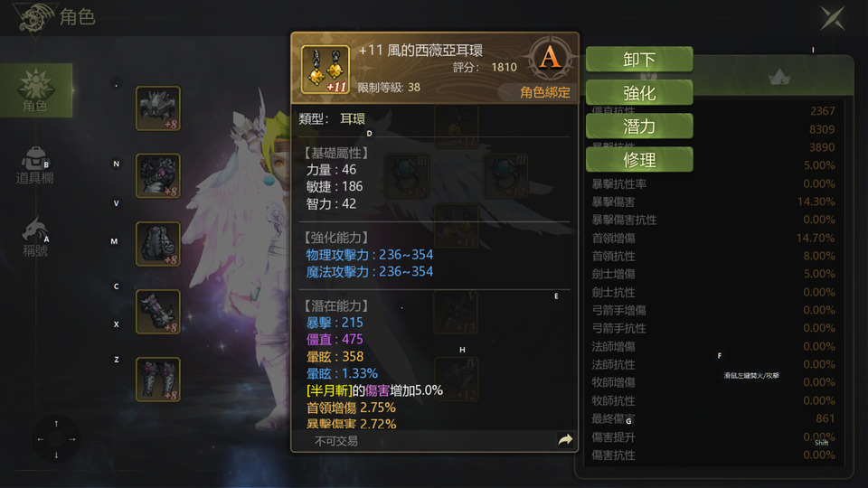The width and height of the screenshot is (868, 488).
Task: Click the share arrow in tooltip footer
Action: pos(565,440)
